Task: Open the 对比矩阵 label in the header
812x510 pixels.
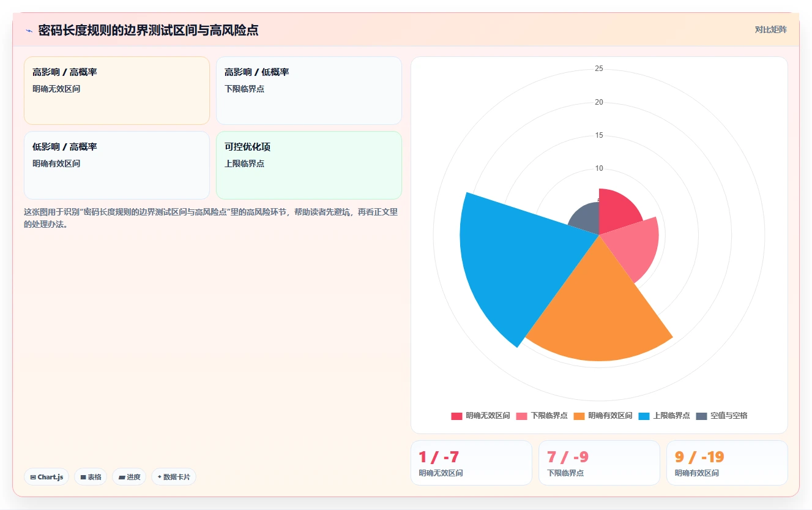Action: tap(770, 29)
